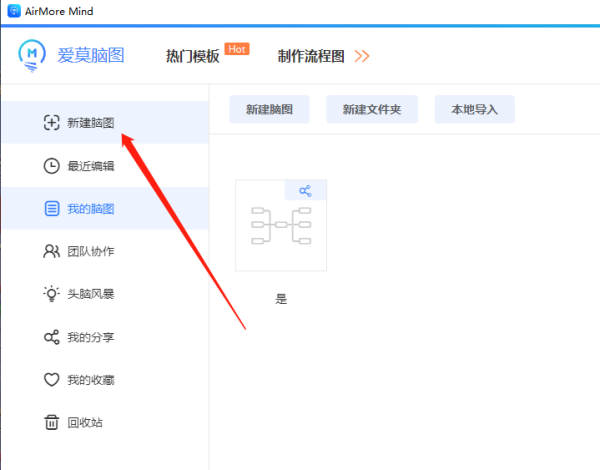600x470 pixels.
Task: Select 新建脑图 in the left sidebar
Action: coord(105,122)
